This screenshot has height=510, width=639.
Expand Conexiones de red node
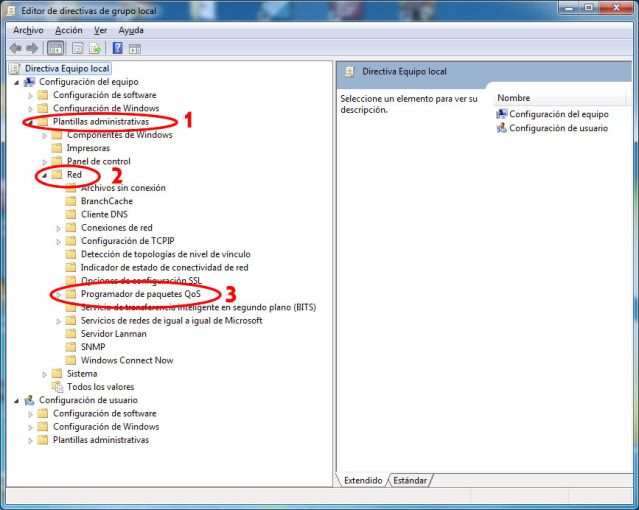coord(58,228)
